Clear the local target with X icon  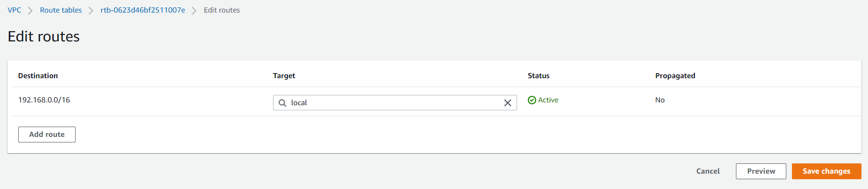508,103
